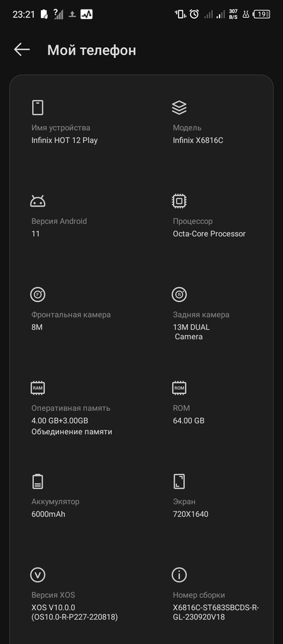This screenshot has height=644, width=283.
Task: Tap the alarm clock status bar icon
Action: pyautogui.click(x=194, y=14)
